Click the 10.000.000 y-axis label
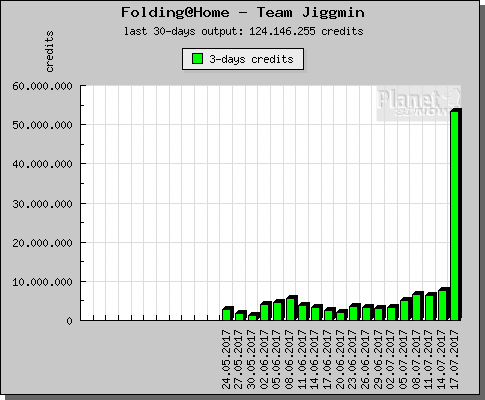 42,282
